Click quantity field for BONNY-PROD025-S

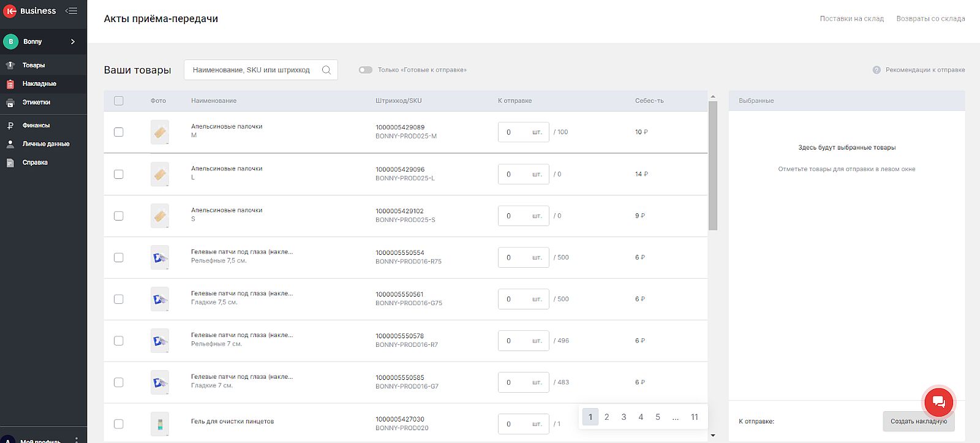pyautogui.click(x=523, y=216)
